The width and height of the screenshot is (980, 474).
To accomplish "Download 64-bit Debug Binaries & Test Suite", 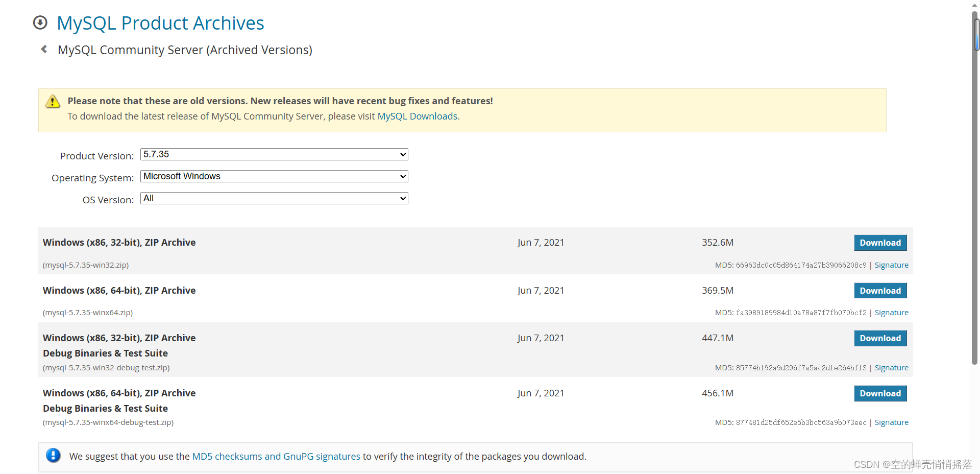I will [x=880, y=393].
